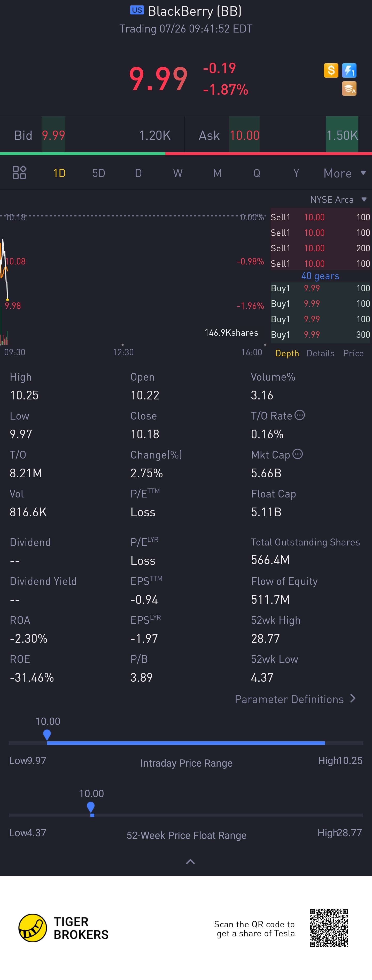
Task: Tap the QR code image
Action: click(329, 928)
